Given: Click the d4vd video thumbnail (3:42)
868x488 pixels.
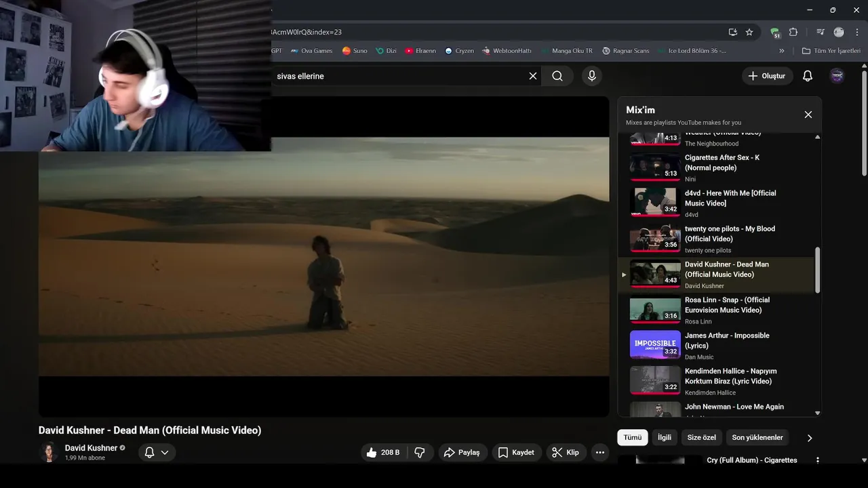Looking at the screenshot, I should (655, 202).
